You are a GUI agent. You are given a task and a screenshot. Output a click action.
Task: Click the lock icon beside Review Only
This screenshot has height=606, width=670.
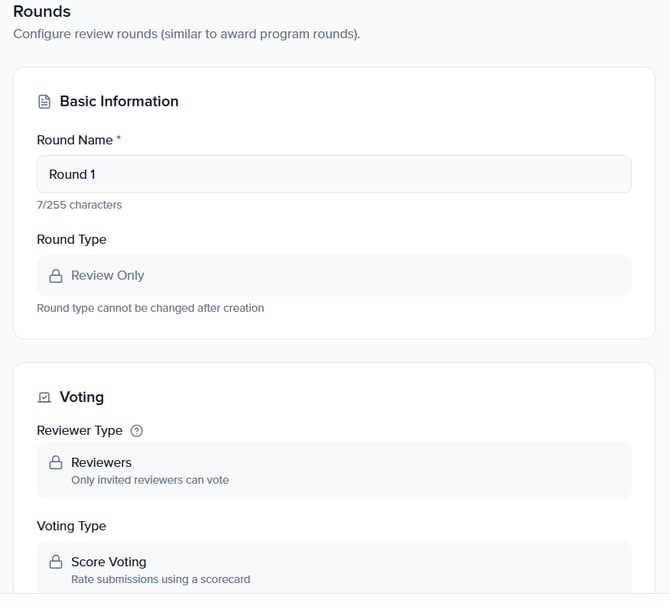[x=56, y=276]
